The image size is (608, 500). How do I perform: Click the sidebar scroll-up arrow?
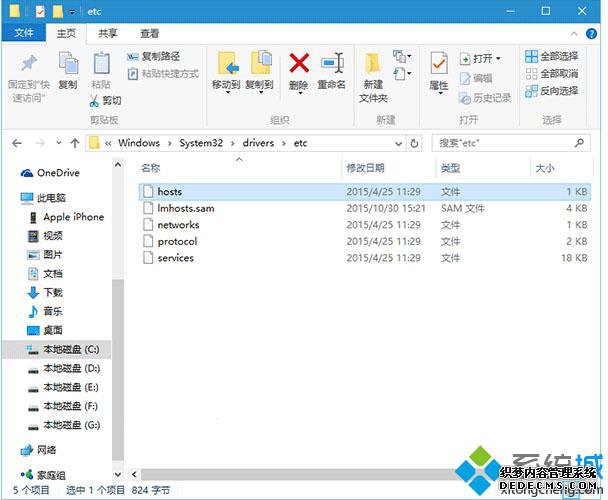[x=118, y=165]
